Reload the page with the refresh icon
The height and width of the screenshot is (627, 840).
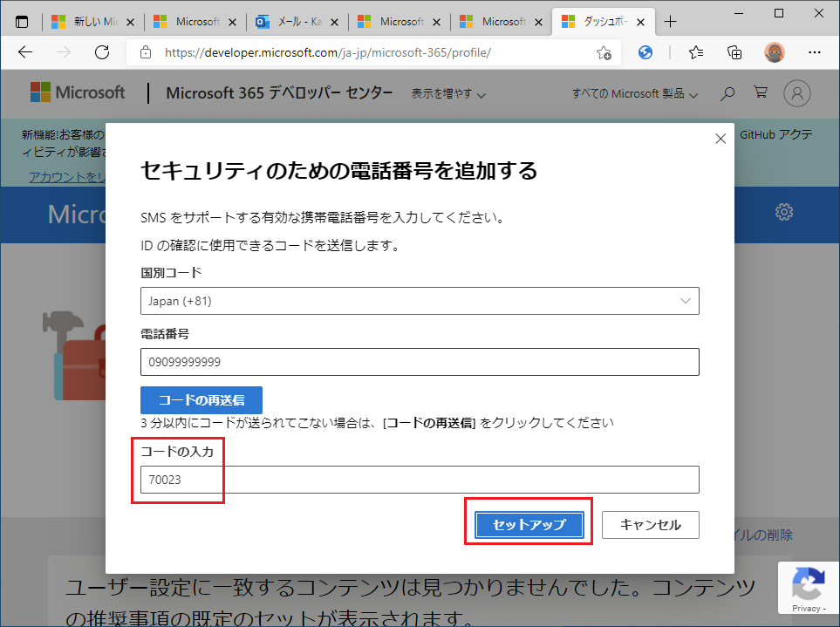102,52
